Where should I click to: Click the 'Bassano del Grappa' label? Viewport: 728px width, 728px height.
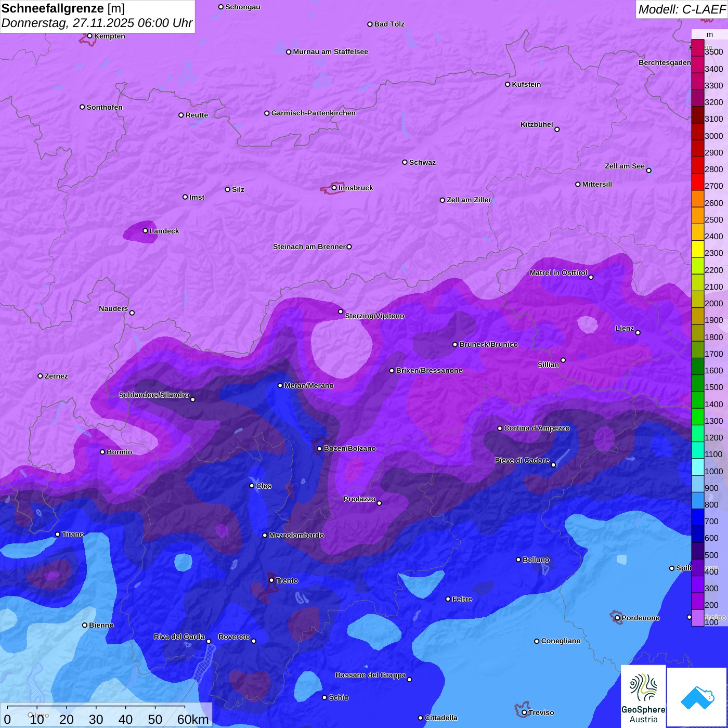(371, 675)
